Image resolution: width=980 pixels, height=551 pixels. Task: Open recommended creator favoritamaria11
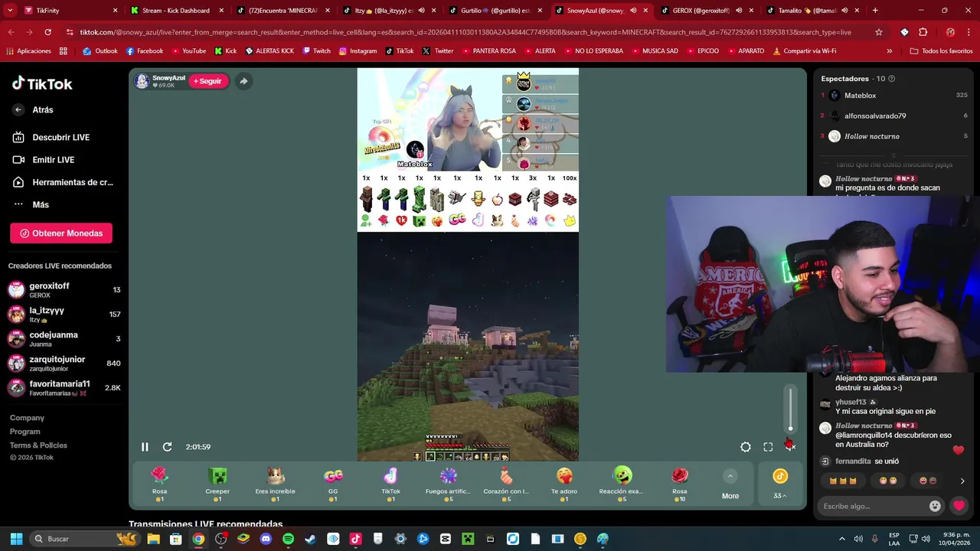64,388
